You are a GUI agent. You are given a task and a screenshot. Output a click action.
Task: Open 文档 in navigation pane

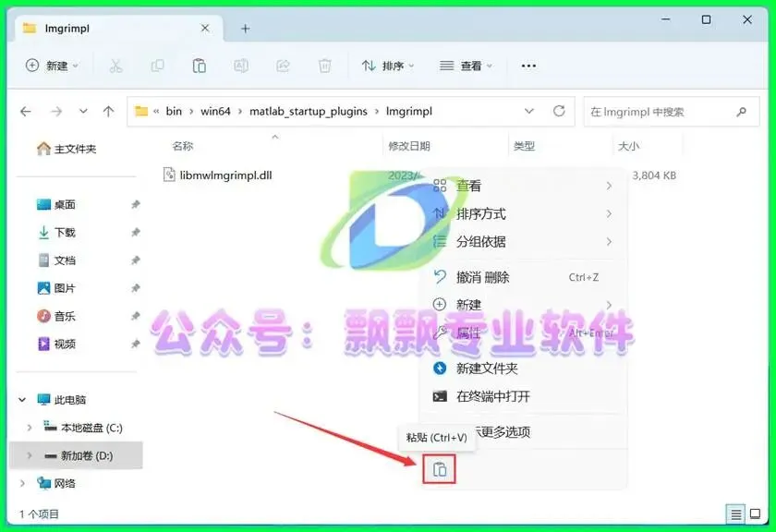click(x=56, y=260)
